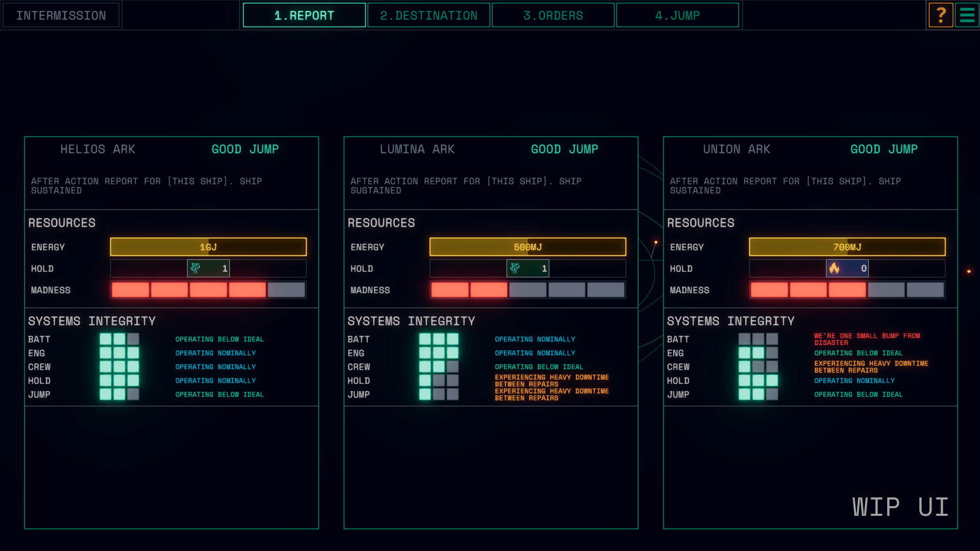Open the help panel via the question mark icon
This screenshot has height=551, width=980.
(x=941, y=15)
